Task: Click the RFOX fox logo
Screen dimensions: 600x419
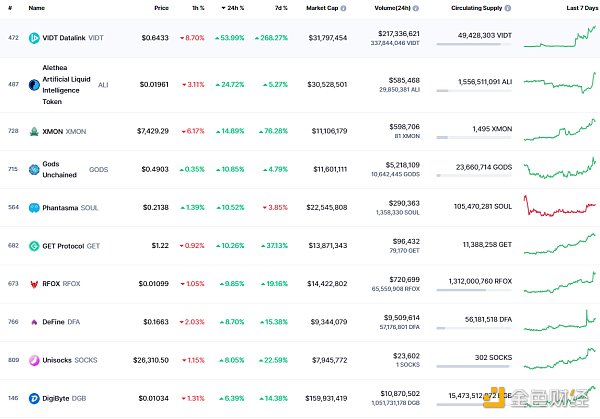Action: click(x=35, y=284)
